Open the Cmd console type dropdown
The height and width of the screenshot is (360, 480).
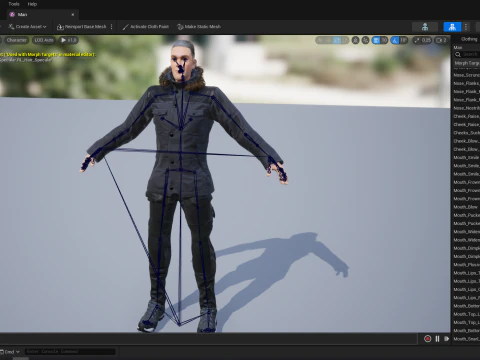10,352
